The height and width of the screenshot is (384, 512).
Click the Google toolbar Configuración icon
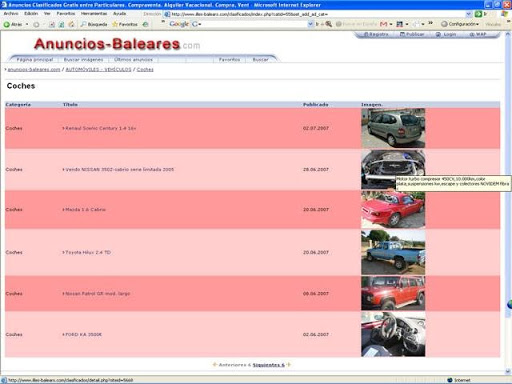[x=444, y=24]
